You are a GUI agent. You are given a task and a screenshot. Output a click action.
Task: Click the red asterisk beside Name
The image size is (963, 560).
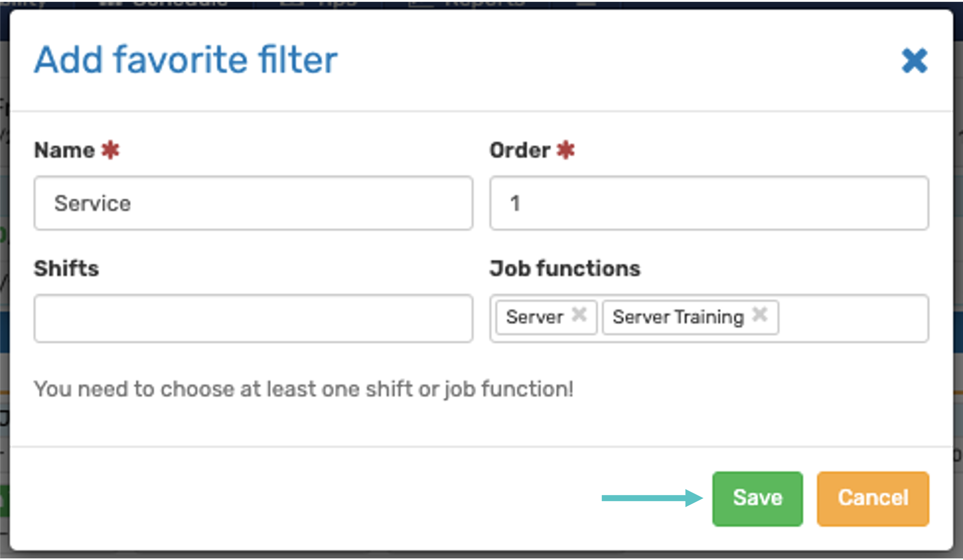pyautogui.click(x=110, y=150)
